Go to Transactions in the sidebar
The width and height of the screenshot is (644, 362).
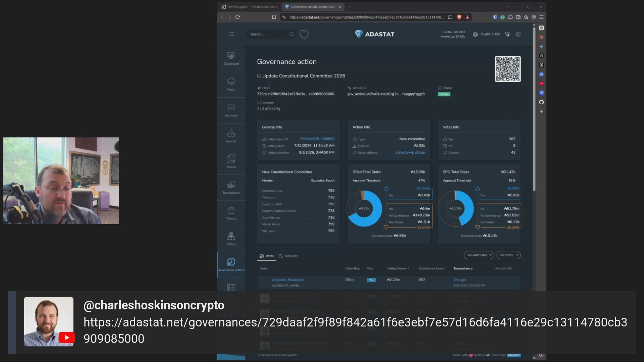(x=231, y=187)
